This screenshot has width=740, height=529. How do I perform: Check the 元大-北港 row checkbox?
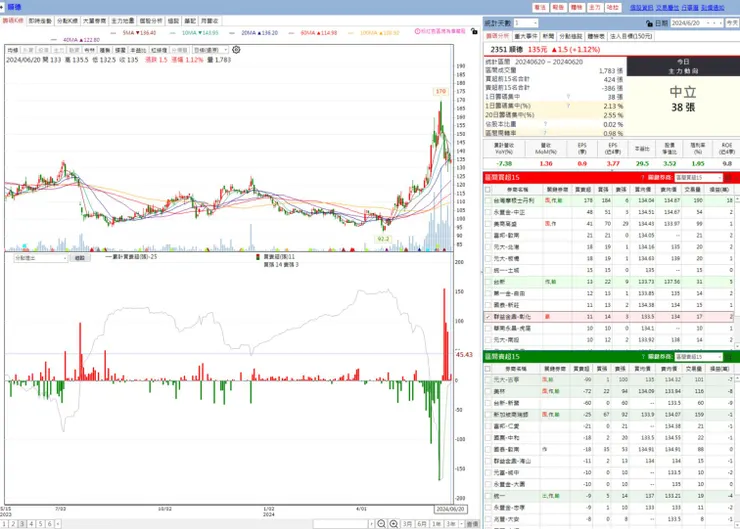488,247
